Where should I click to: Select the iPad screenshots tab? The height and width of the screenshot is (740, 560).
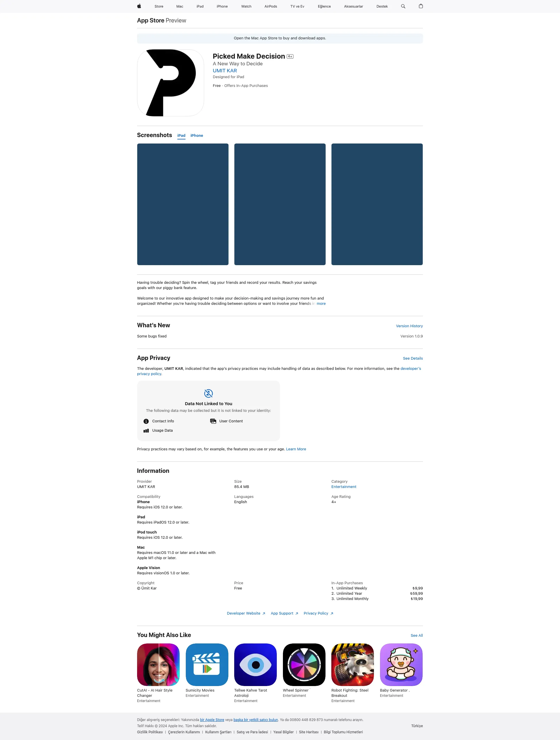click(x=181, y=135)
